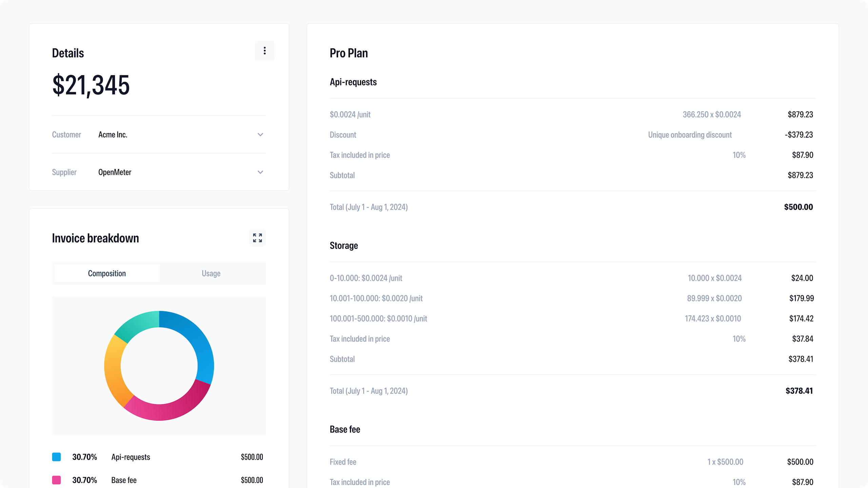Select the Api-requests section heading

(353, 82)
